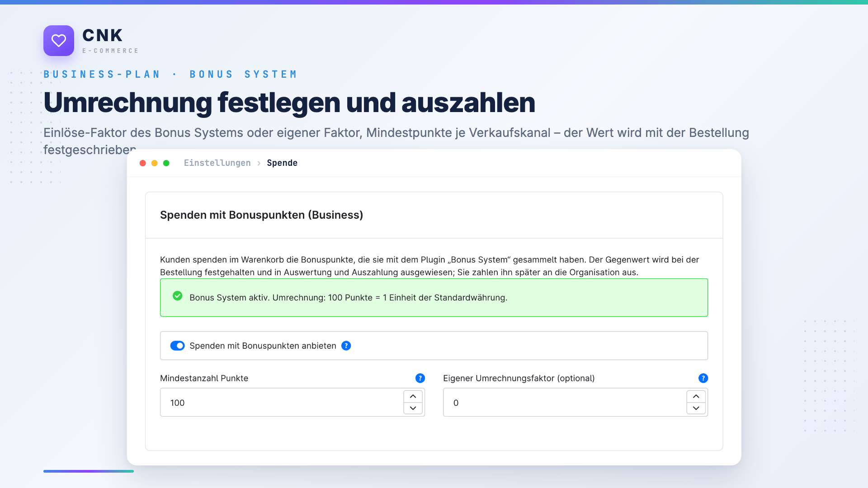Decrease Eigener Umrechnungsfaktor with down arrow
The width and height of the screenshot is (868, 488).
click(x=696, y=408)
